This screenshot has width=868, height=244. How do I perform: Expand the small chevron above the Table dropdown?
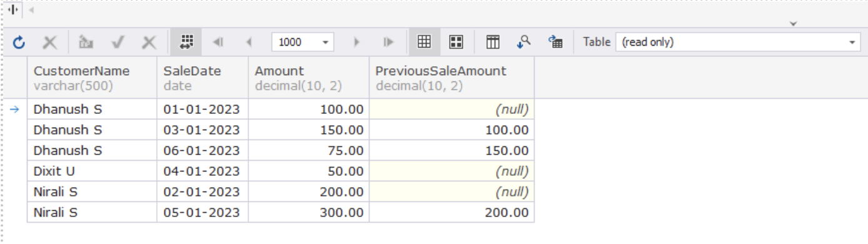tap(794, 24)
